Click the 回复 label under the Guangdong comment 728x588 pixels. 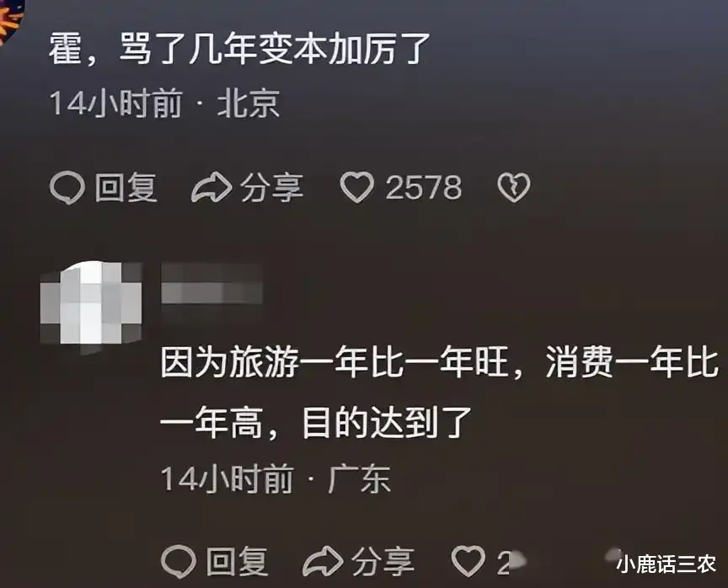(238, 562)
